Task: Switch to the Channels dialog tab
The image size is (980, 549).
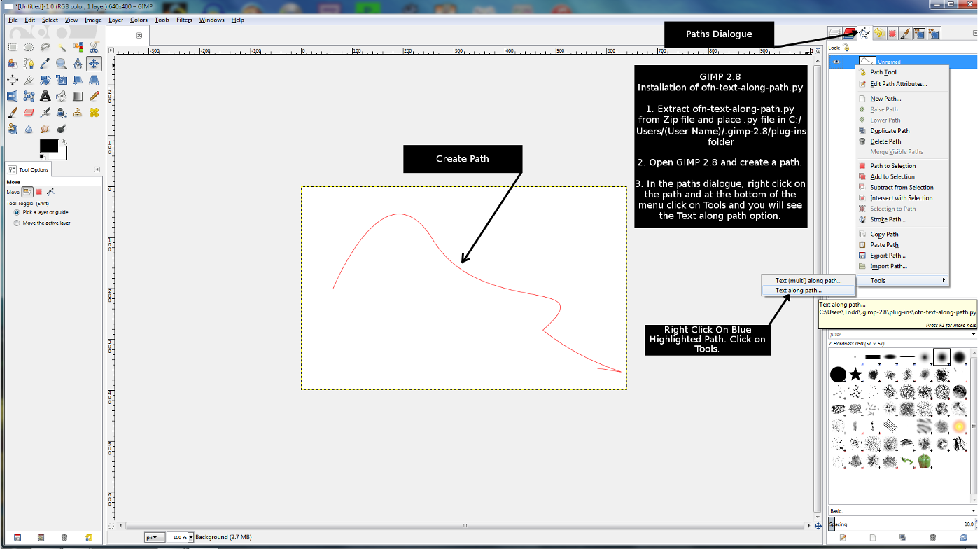Action: [850, 33]
